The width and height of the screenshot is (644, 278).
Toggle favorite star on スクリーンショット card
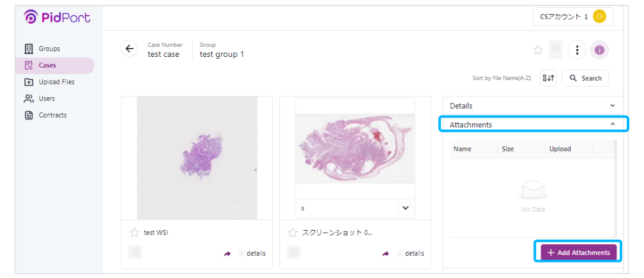[x=293, y=233]
